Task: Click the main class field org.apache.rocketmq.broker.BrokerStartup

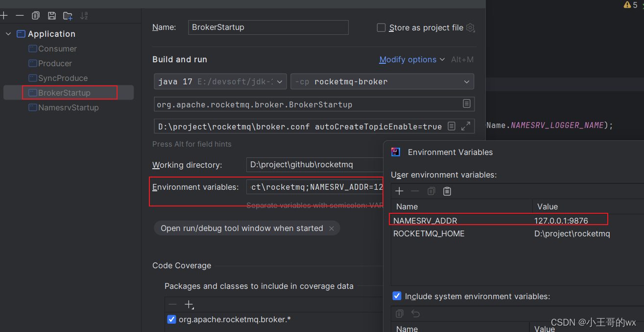Action: [314, 104]
